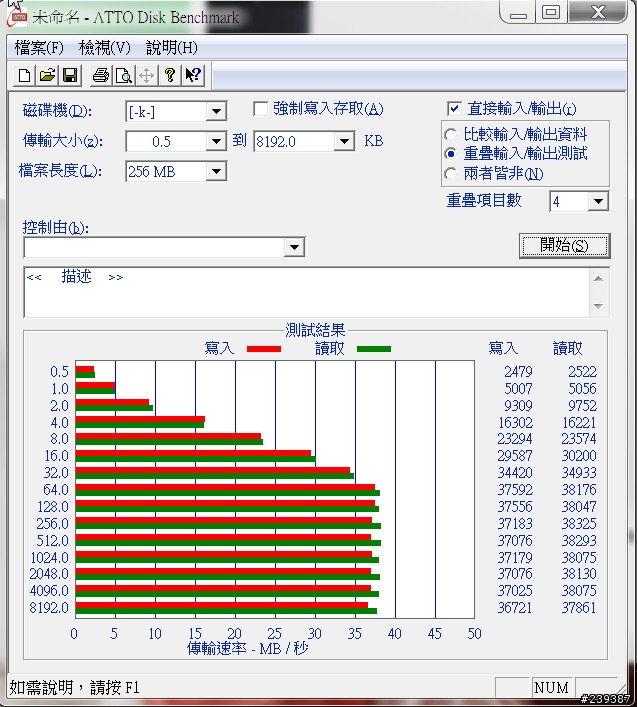637x707 pixels.
Task: Save results with the floppy disk icon
Action: 70,75
